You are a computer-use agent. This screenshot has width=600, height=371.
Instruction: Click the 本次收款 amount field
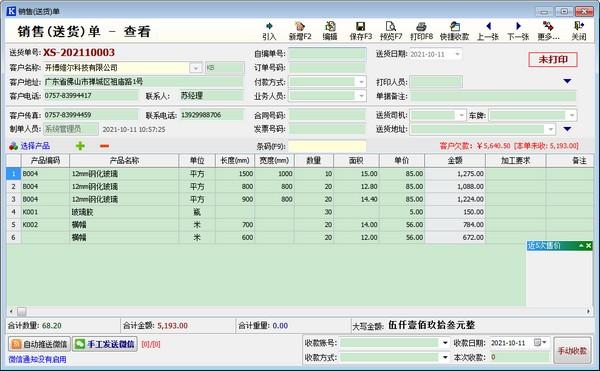tap(520, 357)
